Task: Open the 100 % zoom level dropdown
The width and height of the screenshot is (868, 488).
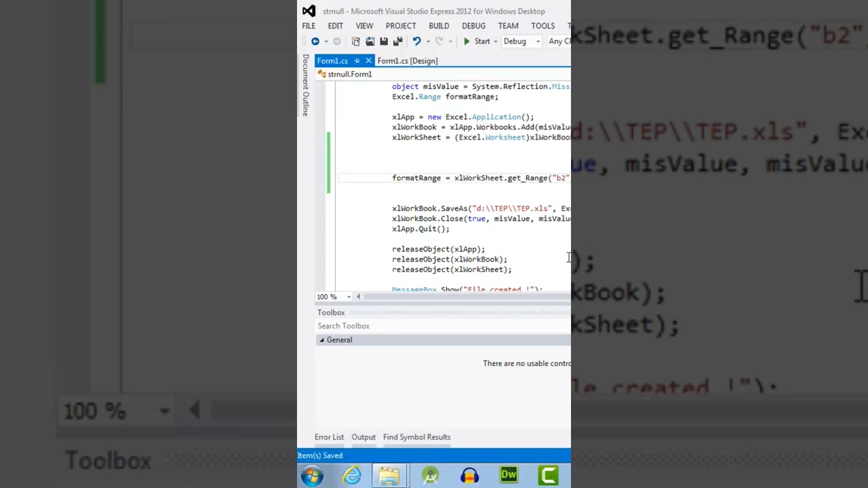Action: [x=349, y=297]
